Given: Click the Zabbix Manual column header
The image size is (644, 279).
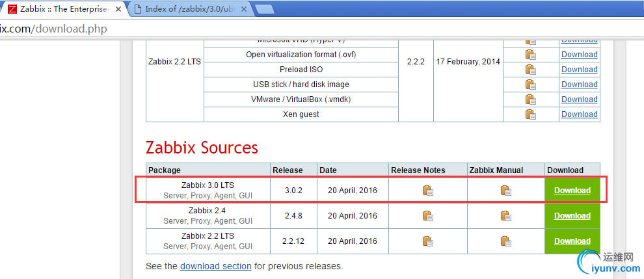Looking at the screenshot, I should (506, 170).
